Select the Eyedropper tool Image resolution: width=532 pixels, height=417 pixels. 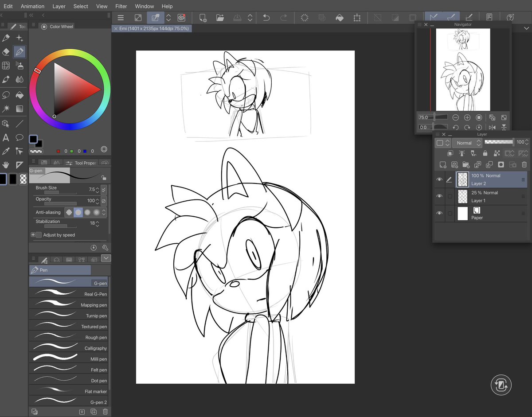(6, 151)
